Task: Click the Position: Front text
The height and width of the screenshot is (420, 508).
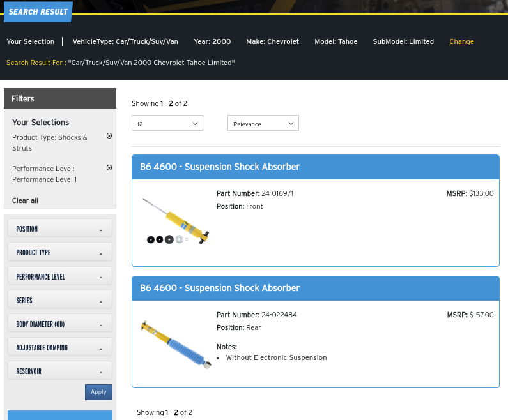Action: coord(240,206)
